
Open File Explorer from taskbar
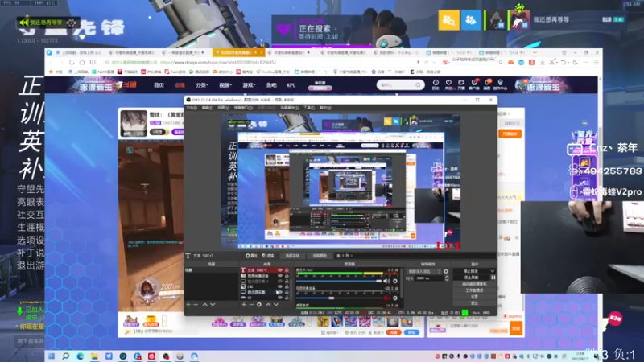point(94,356)
